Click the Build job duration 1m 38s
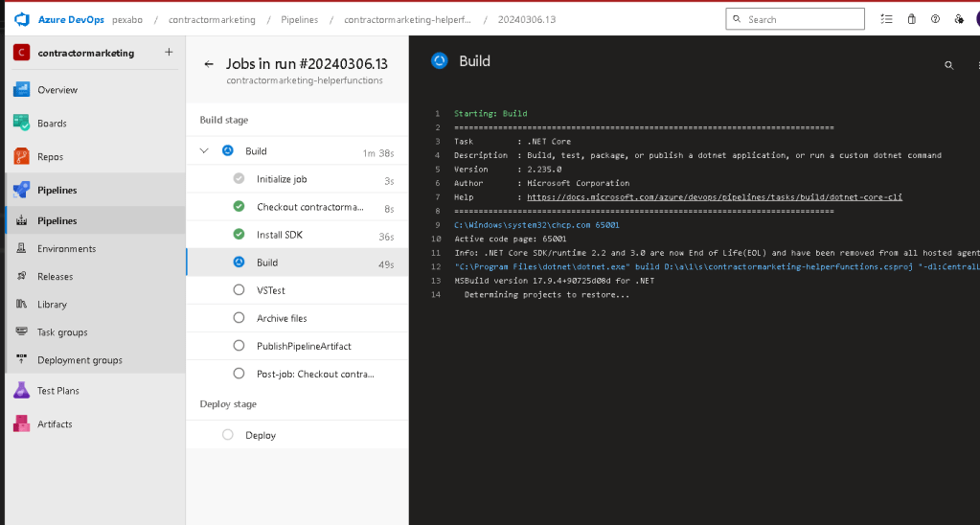This screenshot has height=525, width=980. click(x=378, y=152)
